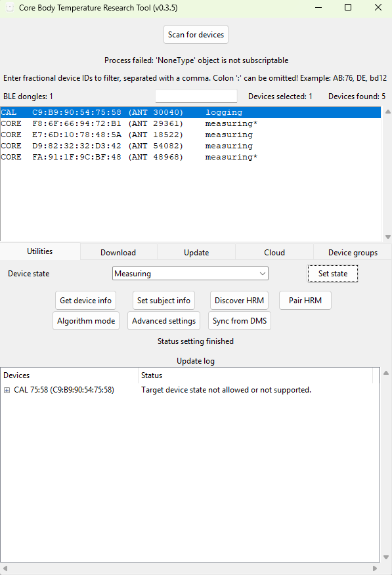Click the 'Process failed' error message
Screen dimensions: 392x575
196,60
